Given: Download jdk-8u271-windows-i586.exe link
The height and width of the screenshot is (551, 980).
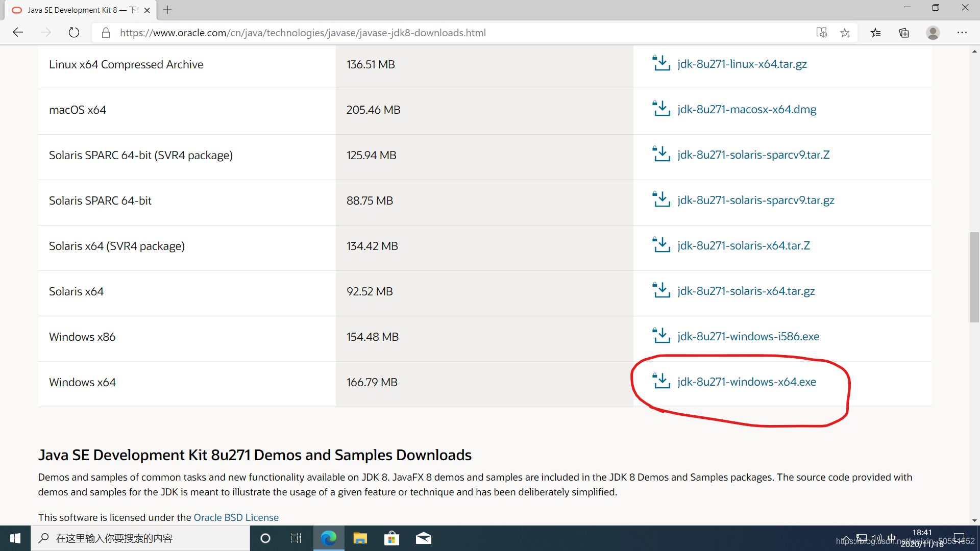Looking at the screenshot, I should coord(748,336).
